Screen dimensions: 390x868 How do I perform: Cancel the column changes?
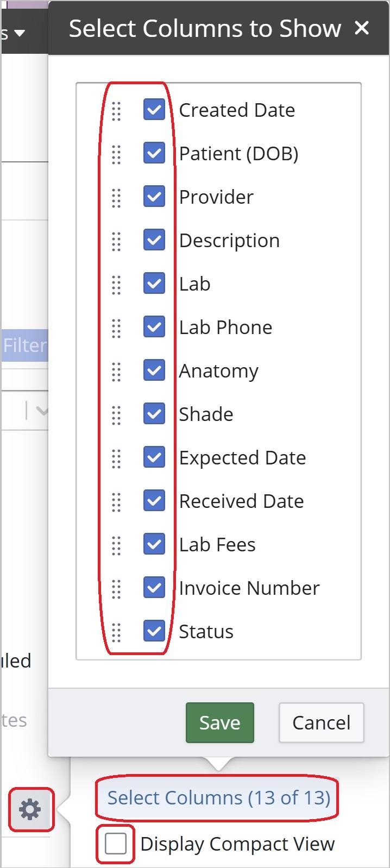(321, 722)
